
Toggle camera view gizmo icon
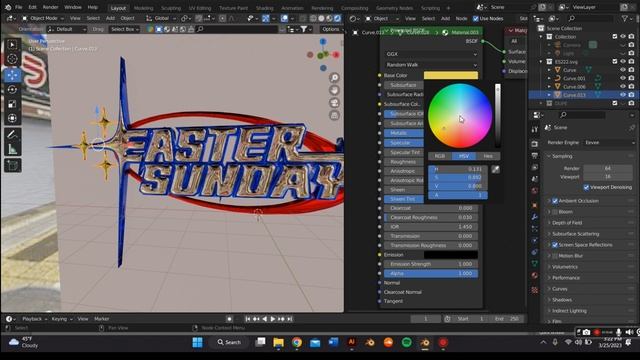click(334, 103)
